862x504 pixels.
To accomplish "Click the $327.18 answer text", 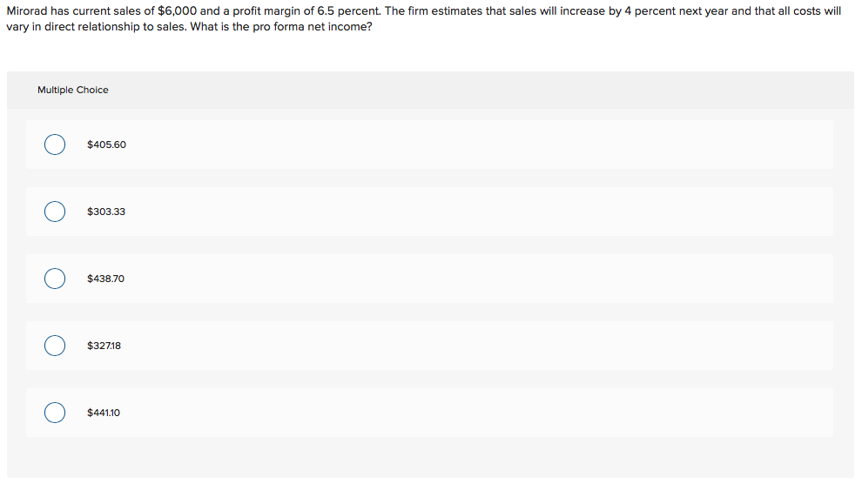I will click(x=103, y=345).
